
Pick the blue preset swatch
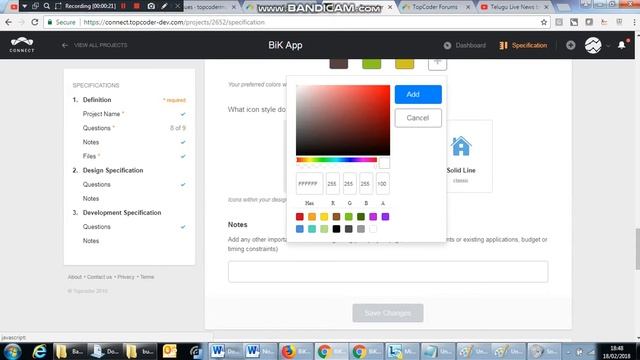tap(300, 229)
